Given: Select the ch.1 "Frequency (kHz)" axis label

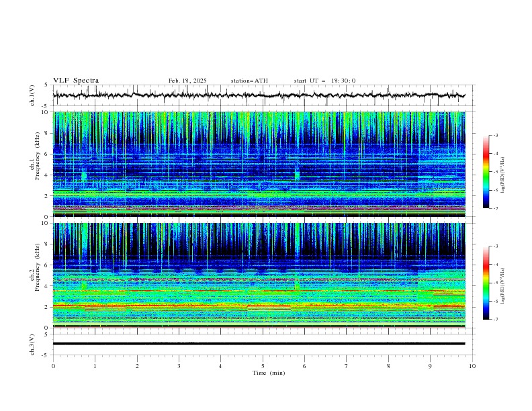Looking at the screenshot, I should 38,156.
